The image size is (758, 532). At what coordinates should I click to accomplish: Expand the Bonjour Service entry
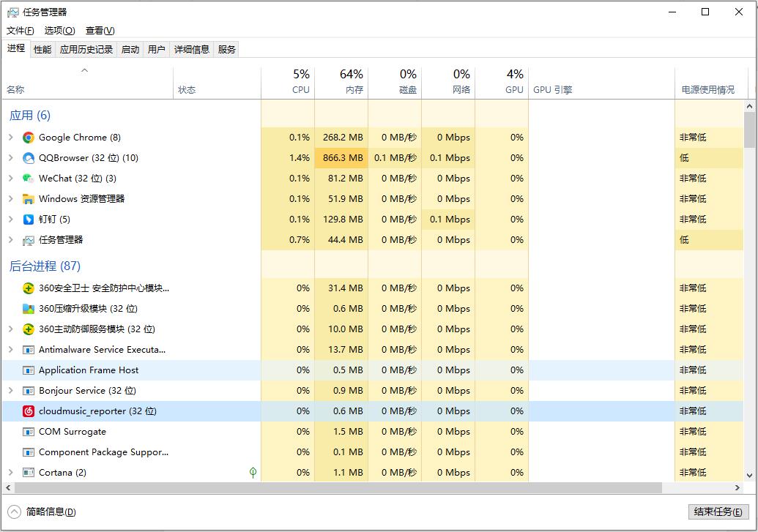(x=10, y=391)
